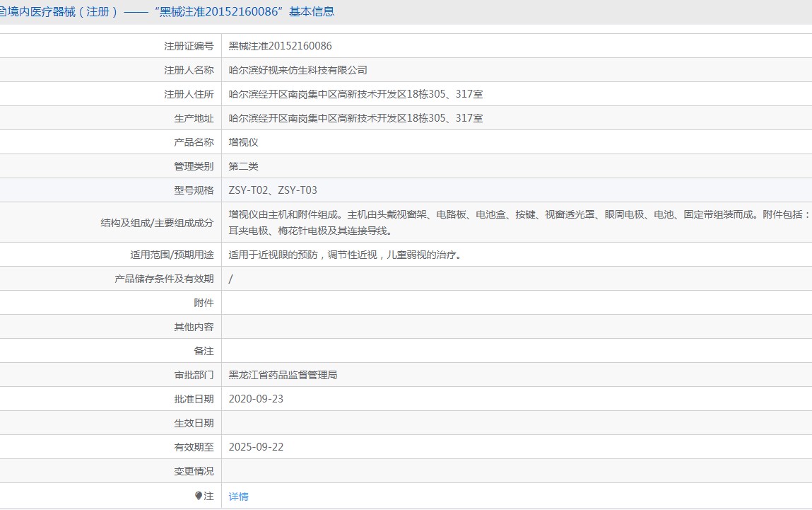
Task: Click the 附件 label
Action: (204, 303)
